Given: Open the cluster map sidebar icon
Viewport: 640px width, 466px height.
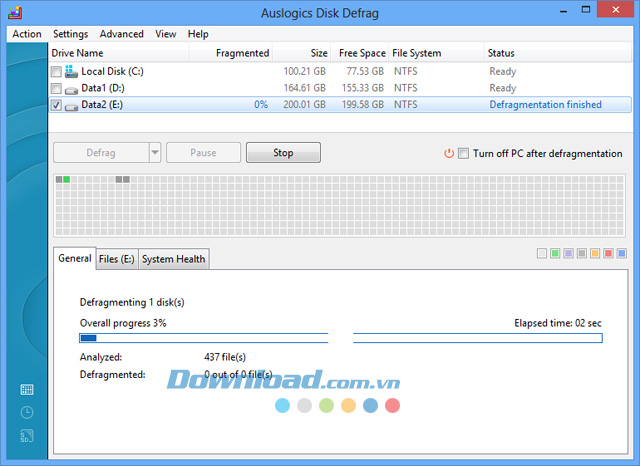Looking at the screenshot, I should coord(27,390).
